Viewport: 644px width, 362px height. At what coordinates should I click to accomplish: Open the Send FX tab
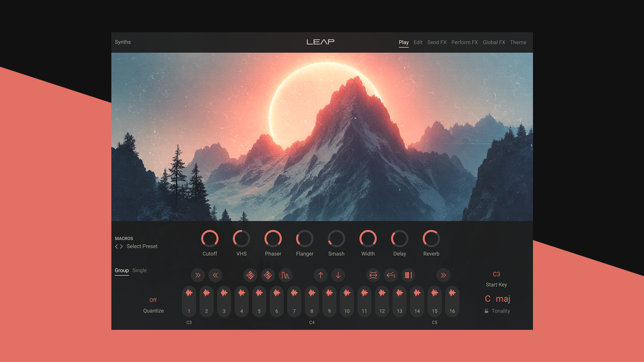[x=436, y=42]
